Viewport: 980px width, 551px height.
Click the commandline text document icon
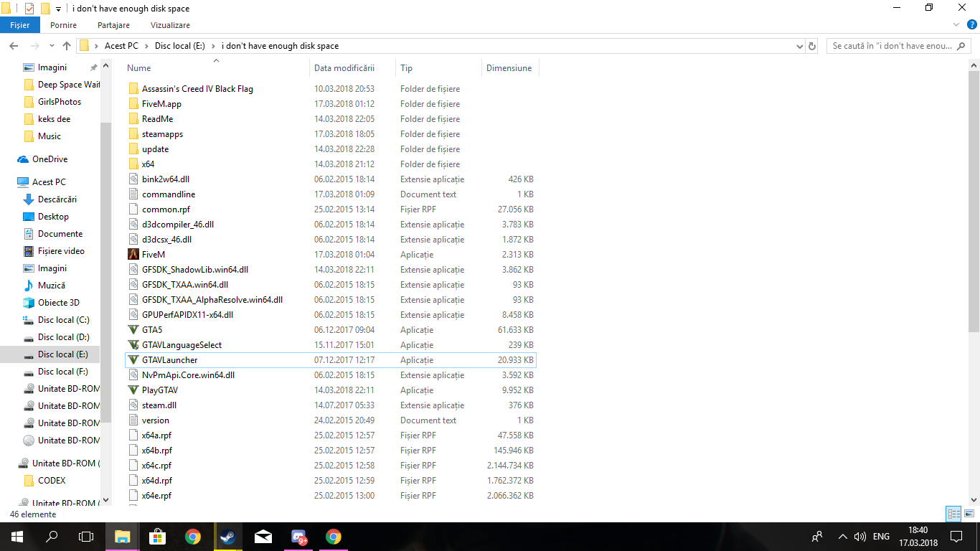133,194
